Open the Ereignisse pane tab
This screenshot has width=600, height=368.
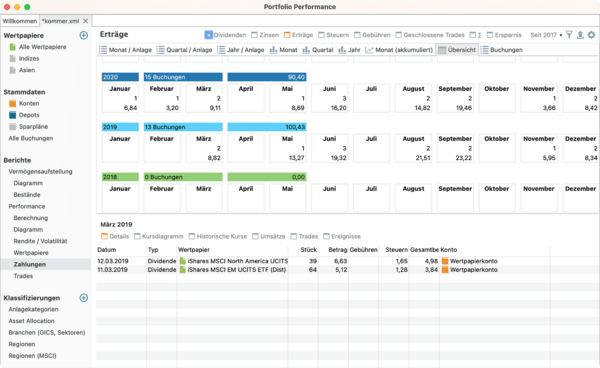tap(342, 236)
